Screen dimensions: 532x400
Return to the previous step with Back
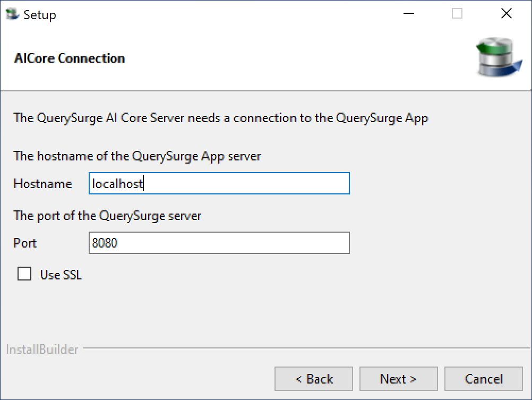313,379
